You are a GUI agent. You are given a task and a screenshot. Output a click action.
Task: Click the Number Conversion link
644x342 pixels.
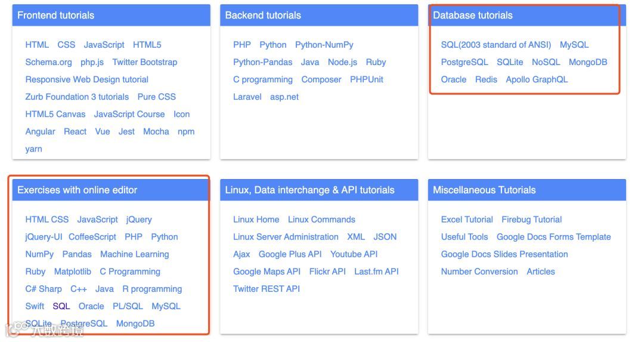(x=479, y=272)
